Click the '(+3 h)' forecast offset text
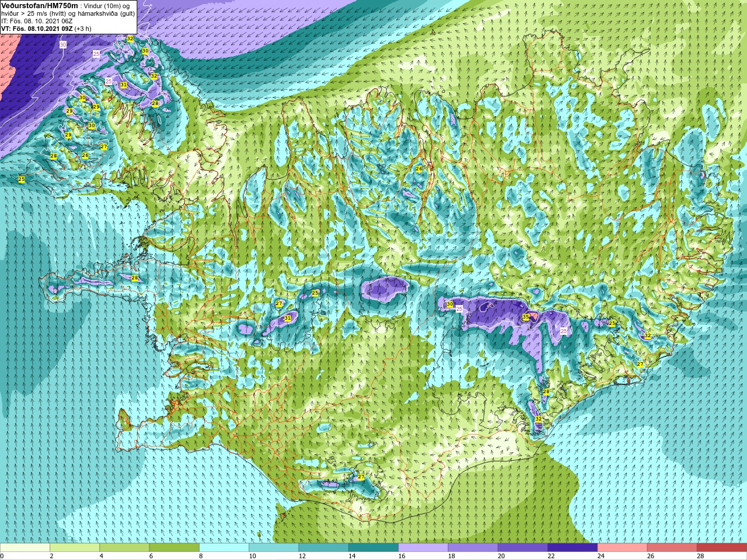This screenshot has height=560, width=747. pos(83,28)
